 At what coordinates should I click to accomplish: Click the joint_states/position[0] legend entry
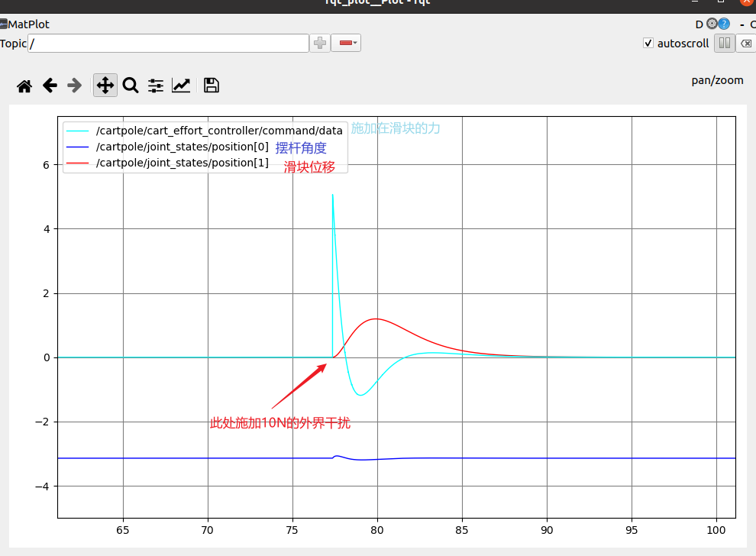(167, 147)
